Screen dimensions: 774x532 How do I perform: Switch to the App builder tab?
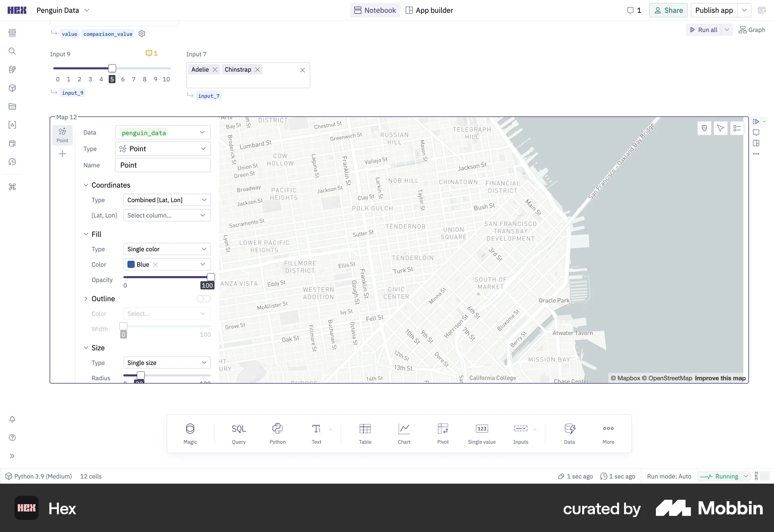[429, 10]
